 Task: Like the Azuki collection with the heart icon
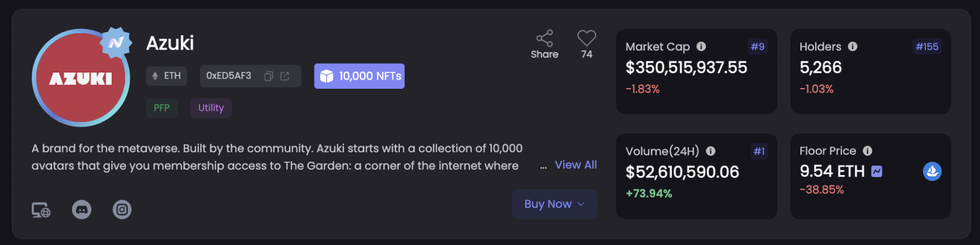[586, 38]
